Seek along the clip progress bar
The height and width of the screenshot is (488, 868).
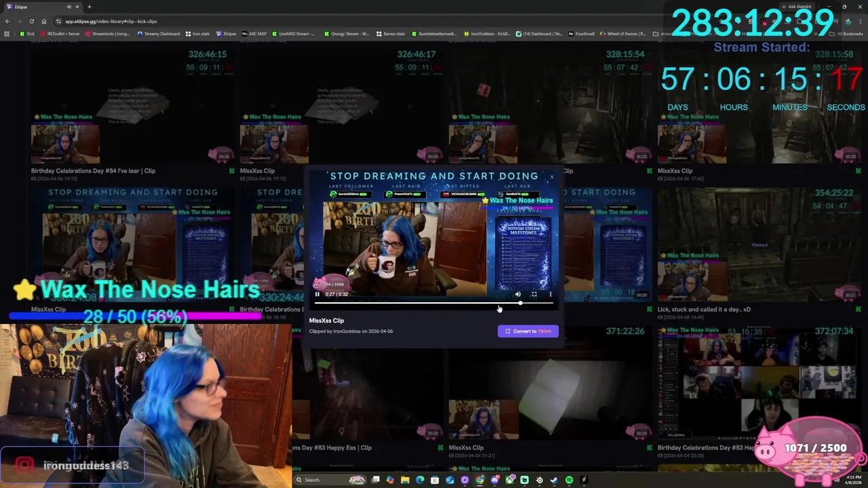pyautogui.click(x=434, y=303)
